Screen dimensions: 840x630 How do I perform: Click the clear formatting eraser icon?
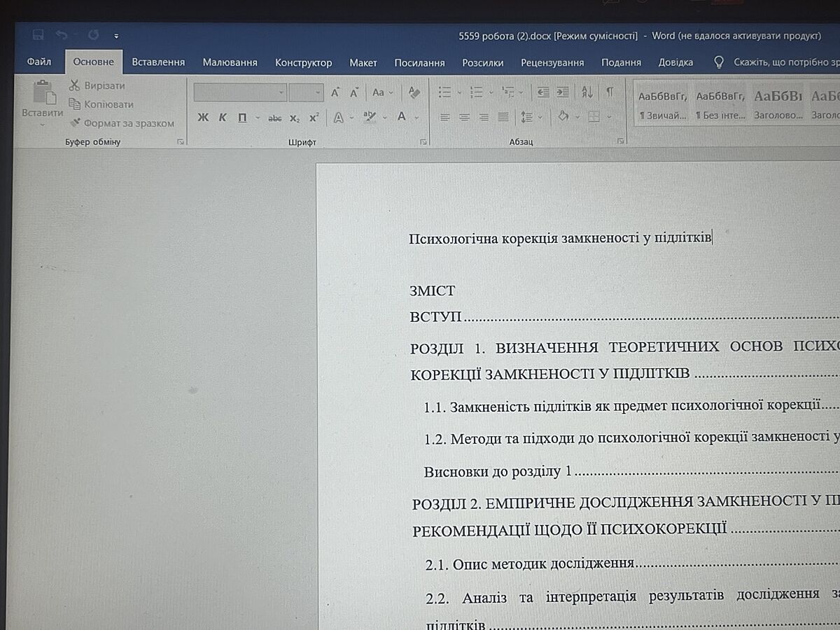(414, 92)
